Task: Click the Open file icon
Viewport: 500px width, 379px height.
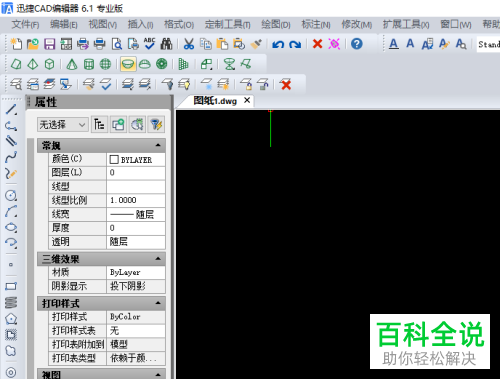Action: (33, 44)
